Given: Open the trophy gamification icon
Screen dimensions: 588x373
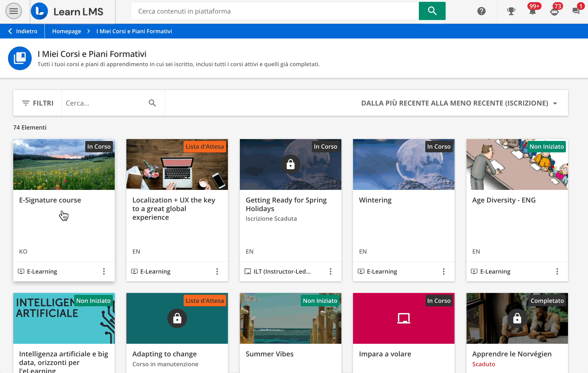Looking at the screenshot, I should (511, 11).
